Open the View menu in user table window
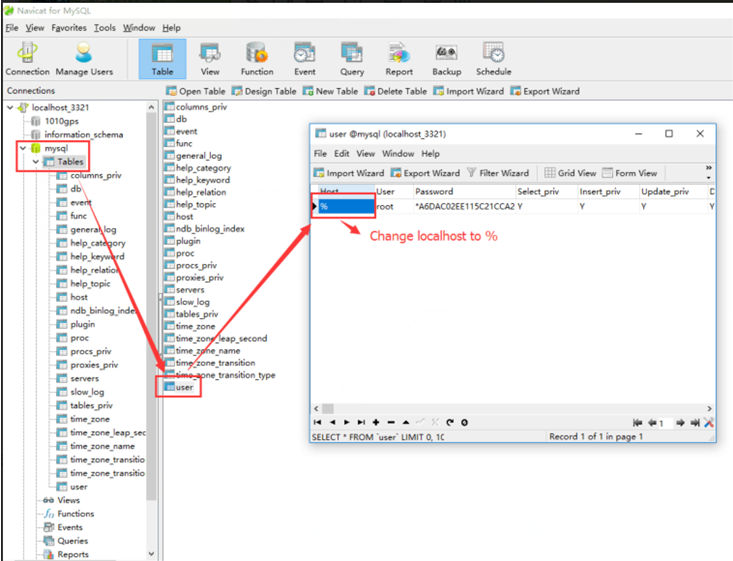 tap(366, 154)
